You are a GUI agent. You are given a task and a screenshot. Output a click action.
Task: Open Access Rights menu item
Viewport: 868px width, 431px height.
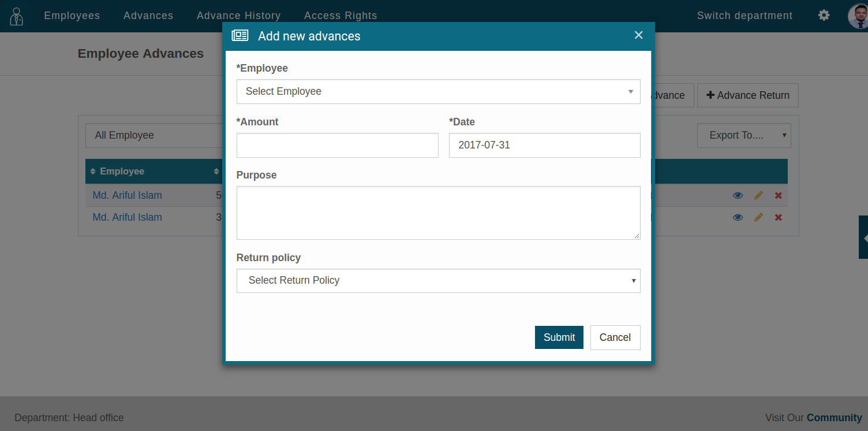[x=341, y=16]
